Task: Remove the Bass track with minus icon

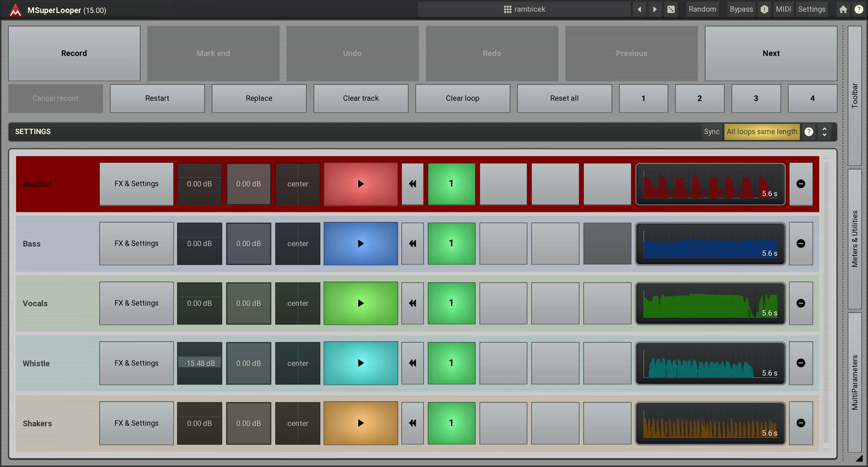Action: tap(801, 244)
